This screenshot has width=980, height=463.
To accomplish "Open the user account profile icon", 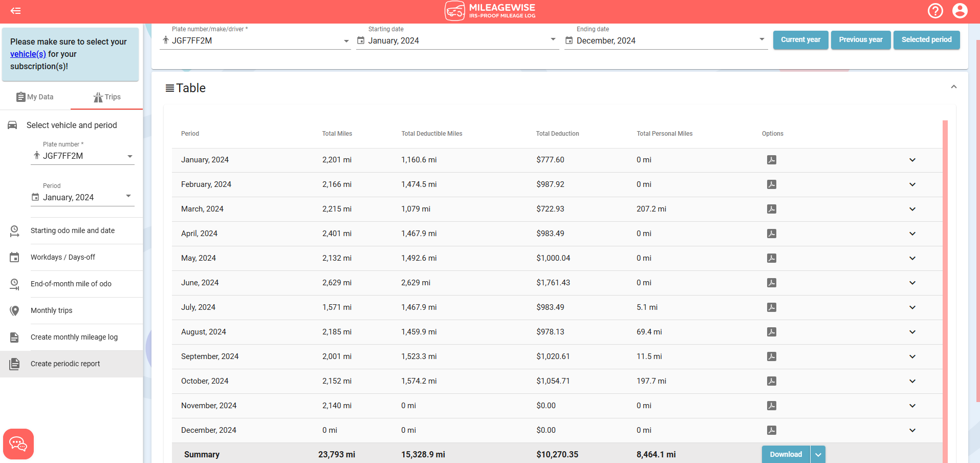I will coord(960,11).
